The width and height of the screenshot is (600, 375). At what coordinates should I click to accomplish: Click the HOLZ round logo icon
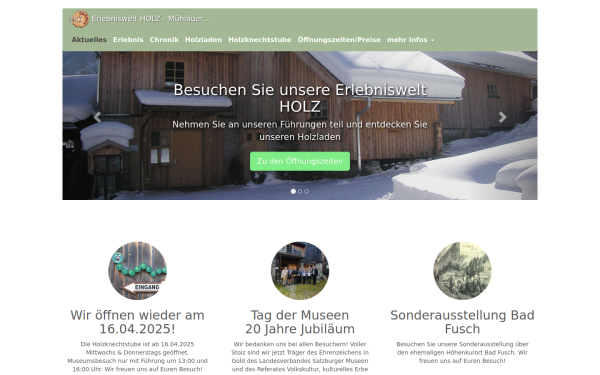(x=80, y=19)
